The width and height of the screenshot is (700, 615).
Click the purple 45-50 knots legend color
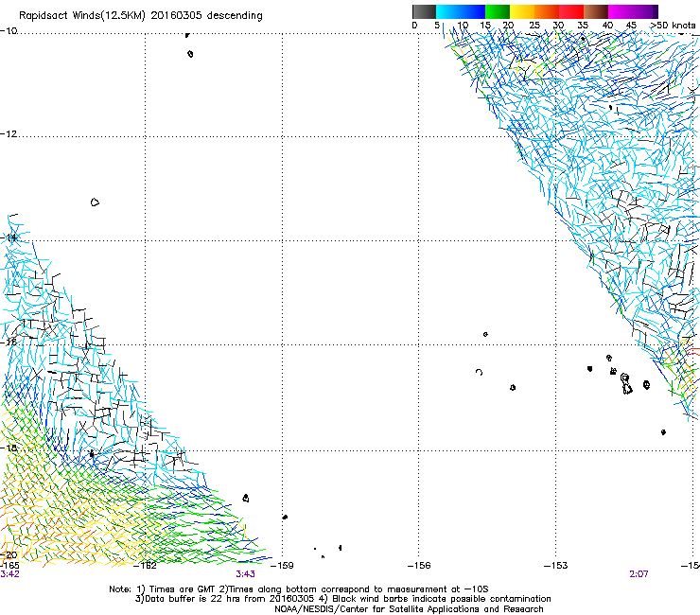click(645, 11)
